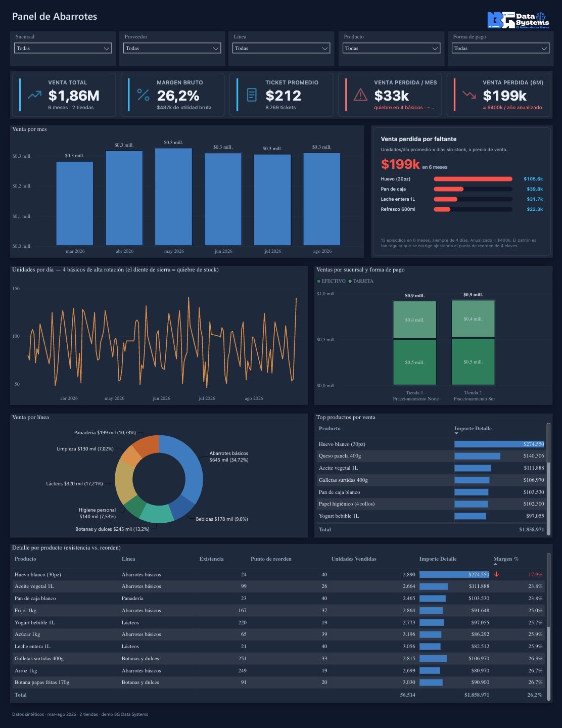
Task: Select Azúcar 1kg row in detail table
Action: [x=278, y=634]
